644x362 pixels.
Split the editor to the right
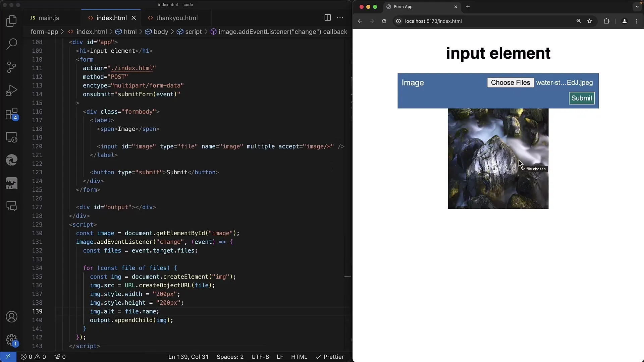pos(328,18)
